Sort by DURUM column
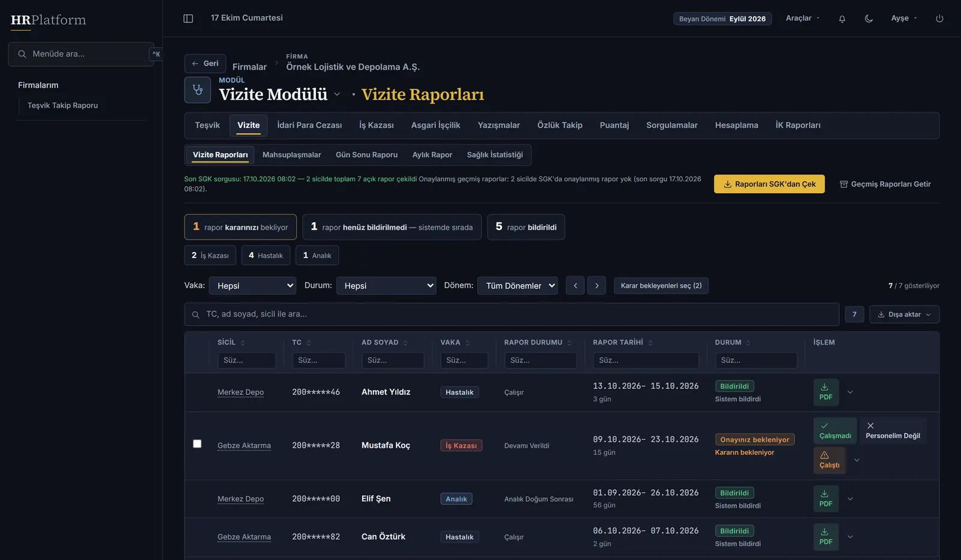This screenshot has width=961, height=560. (733, 343)
